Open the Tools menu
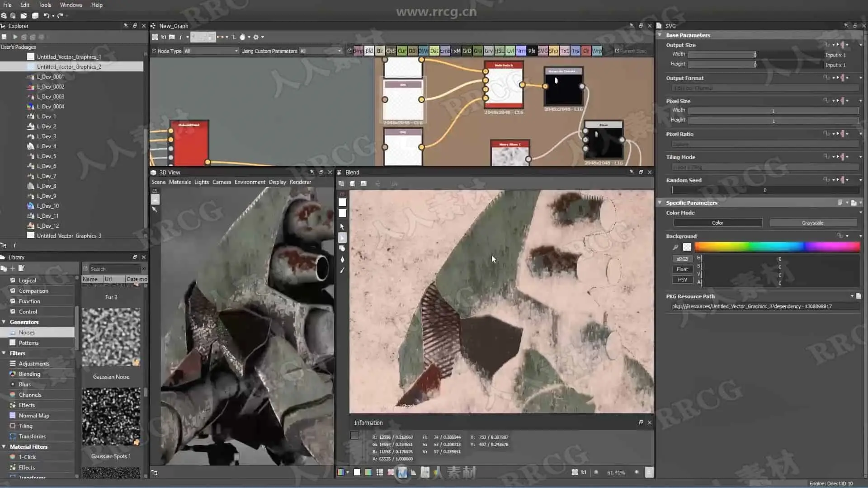The height and width of the screenshot is (488, 868). point(44,5)
